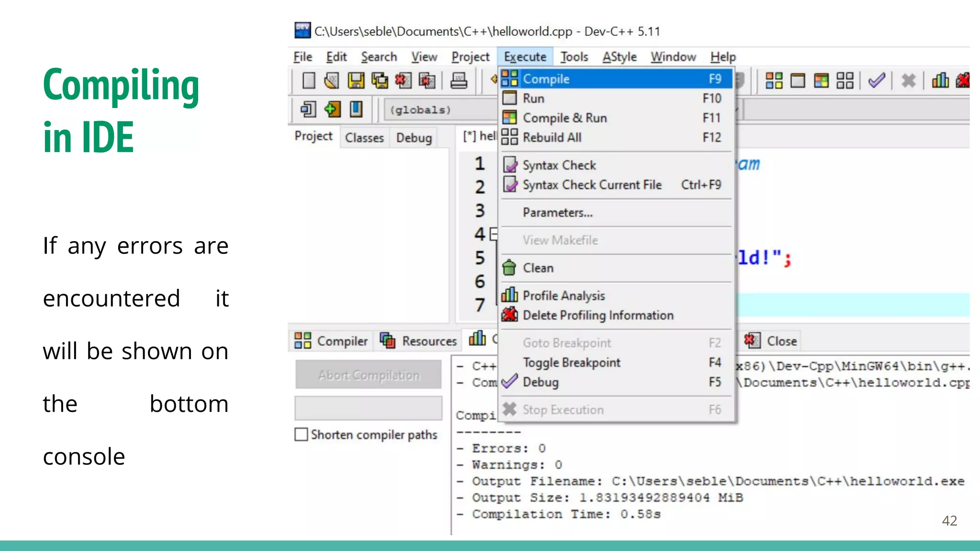
Task: Choose Profile Analysis menu entry
Action: coord(616,296)
